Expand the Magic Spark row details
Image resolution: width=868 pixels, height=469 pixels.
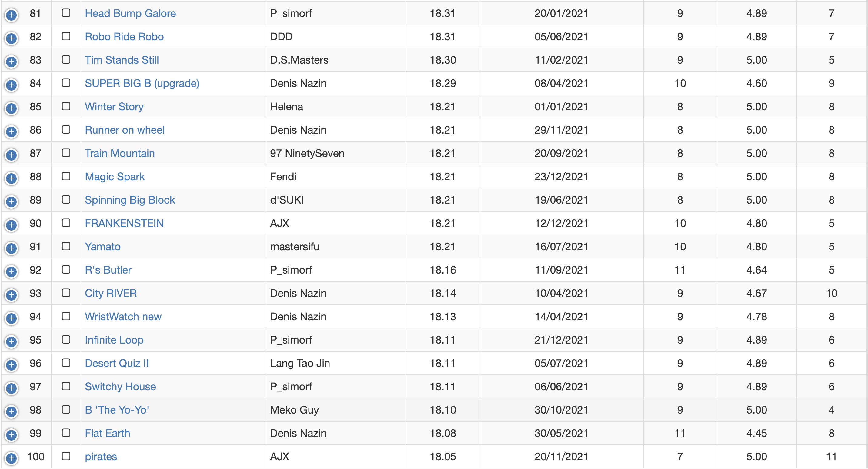(x=12, y=178)
